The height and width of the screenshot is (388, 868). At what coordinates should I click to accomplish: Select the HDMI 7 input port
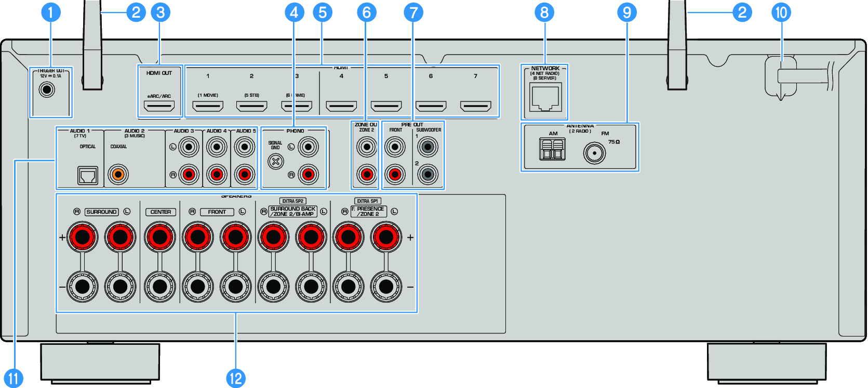click(475, 107)
